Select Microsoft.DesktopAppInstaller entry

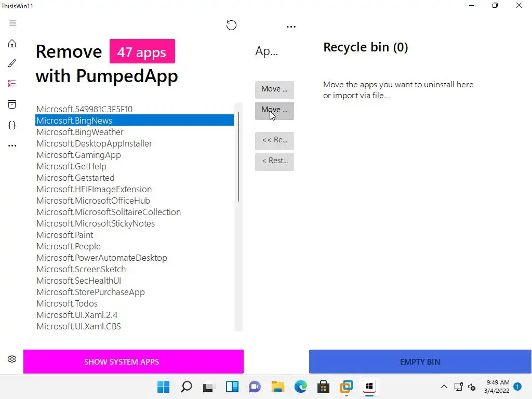coord(135,143)
